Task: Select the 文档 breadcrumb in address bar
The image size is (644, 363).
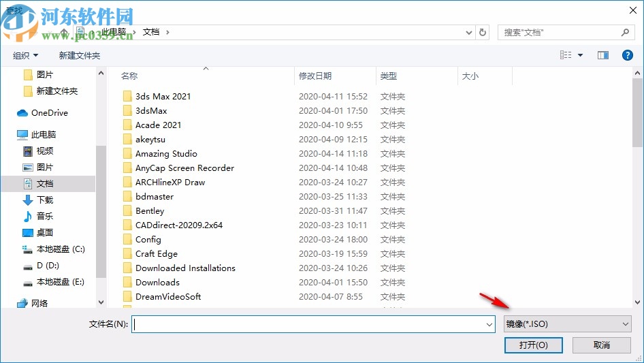Action: pos(151,32)
